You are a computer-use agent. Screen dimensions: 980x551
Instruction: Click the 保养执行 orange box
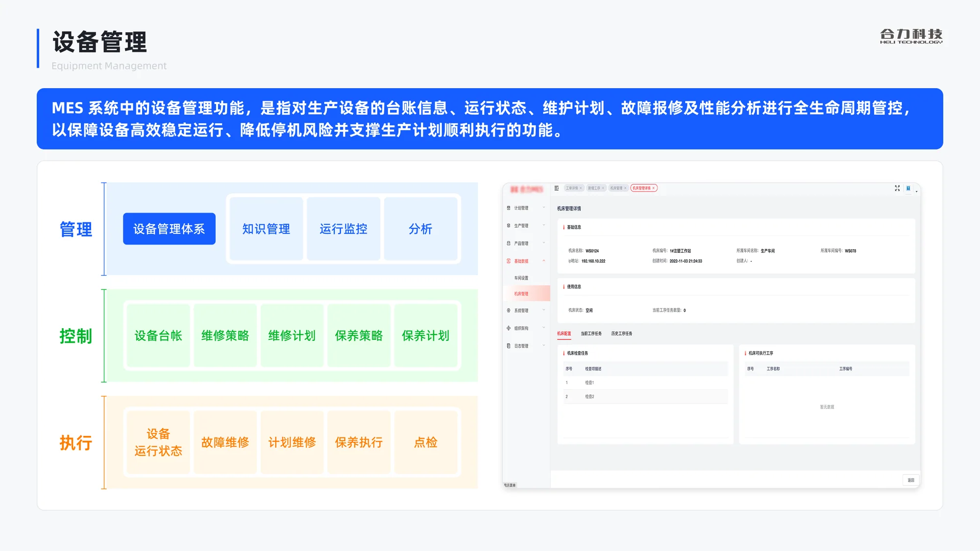click(x=359, y=442)
